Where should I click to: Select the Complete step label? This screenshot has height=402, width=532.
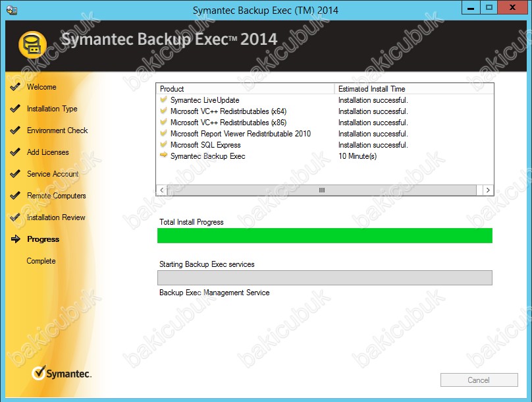coord(41,261)
